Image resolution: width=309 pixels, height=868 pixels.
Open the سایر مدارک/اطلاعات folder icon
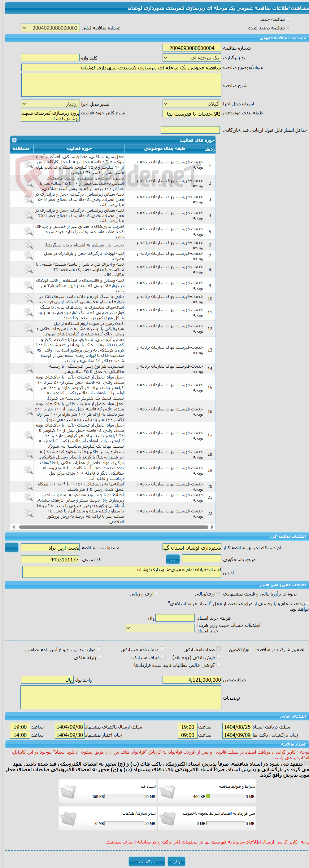68,818
